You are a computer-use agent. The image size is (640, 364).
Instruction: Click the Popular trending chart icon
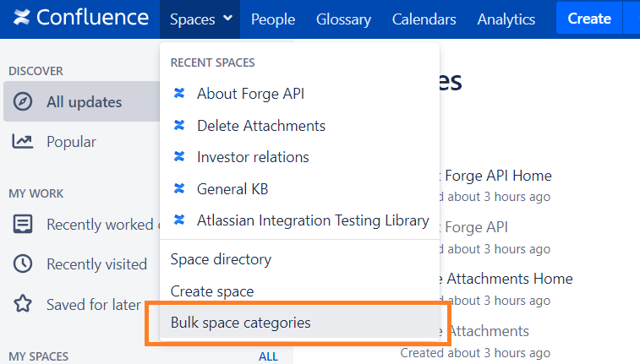pyautogui.click(x=24, y=142)
